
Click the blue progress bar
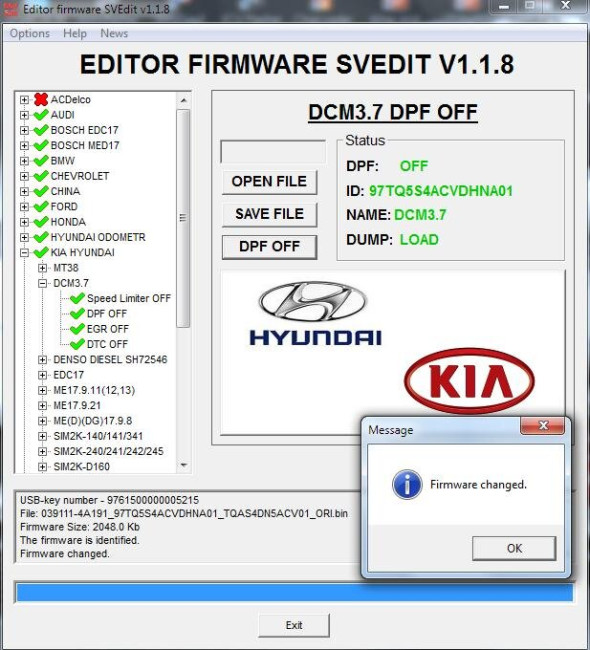coord(294,592)
